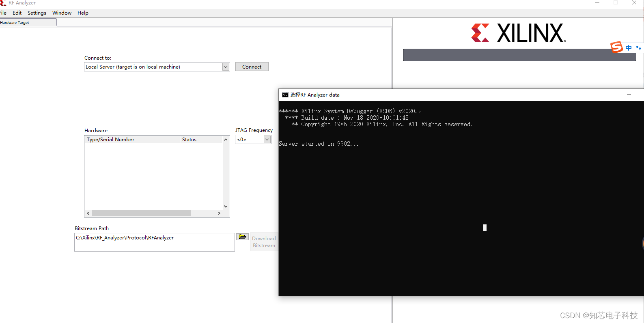
Task: Click the gray progress bar under Xilinx logo
Action: point(519,55)
